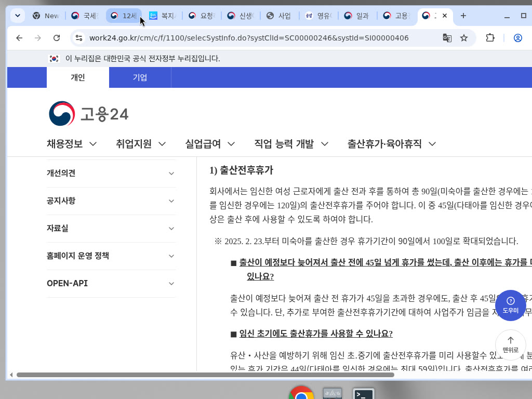The width and height of the screenshot is (532, 399).
Task: Switch to the 국세 tab
Action: click(85, 16)
